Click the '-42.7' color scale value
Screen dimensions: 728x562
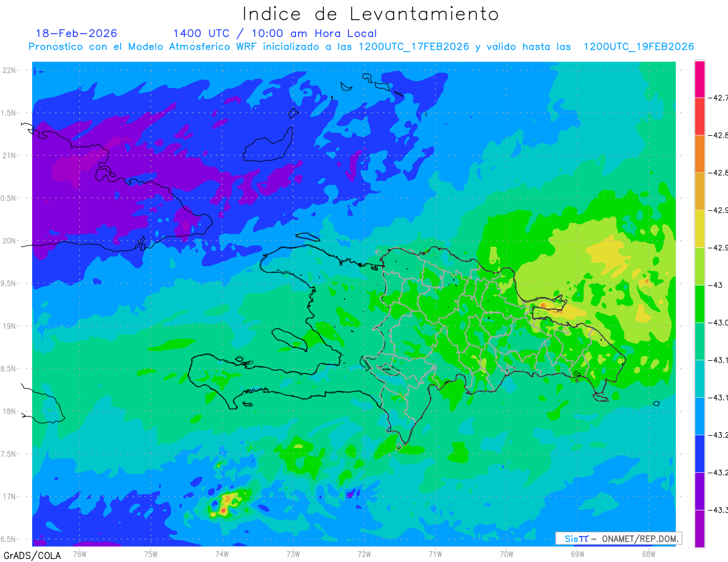click(718, 98)
